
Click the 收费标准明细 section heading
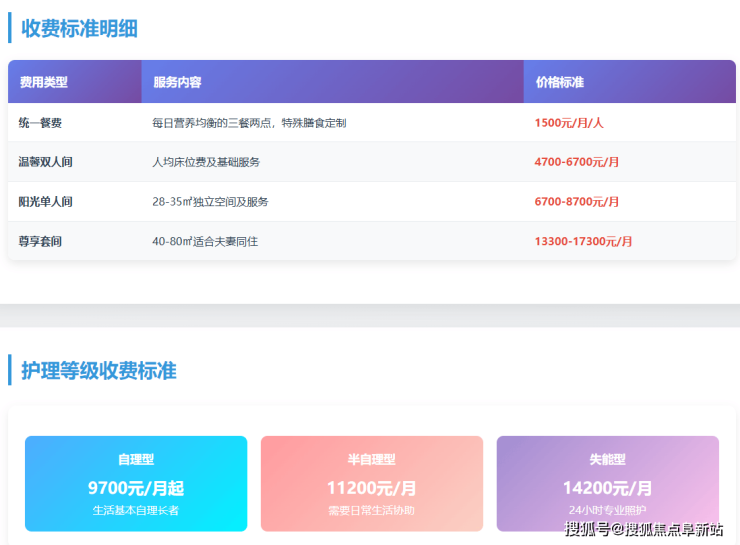[x=79, y=28]
